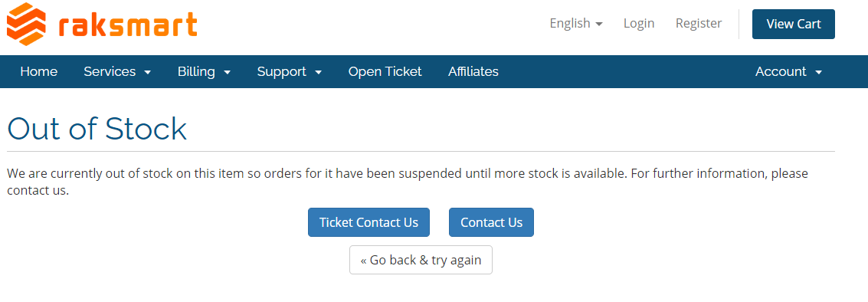Expand the Services menu
This screenshot has width=868, height=302.
pos(117,71)
